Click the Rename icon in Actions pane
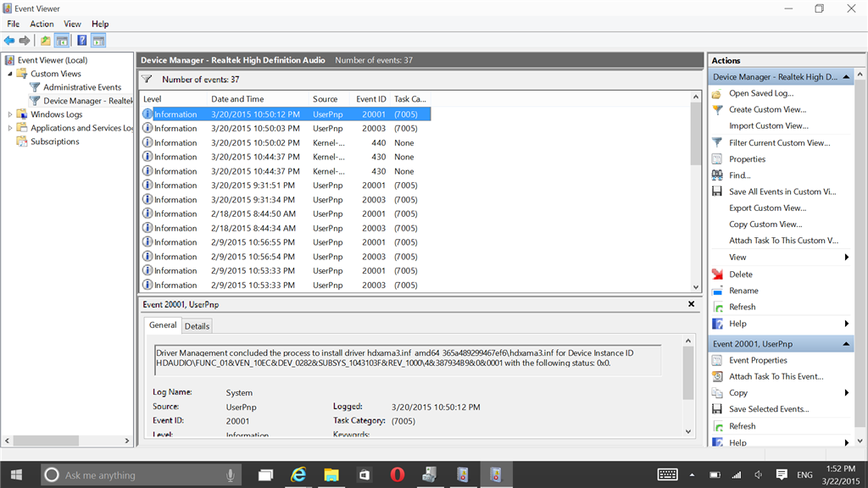 pyautogui.click(x=717, y=291)
